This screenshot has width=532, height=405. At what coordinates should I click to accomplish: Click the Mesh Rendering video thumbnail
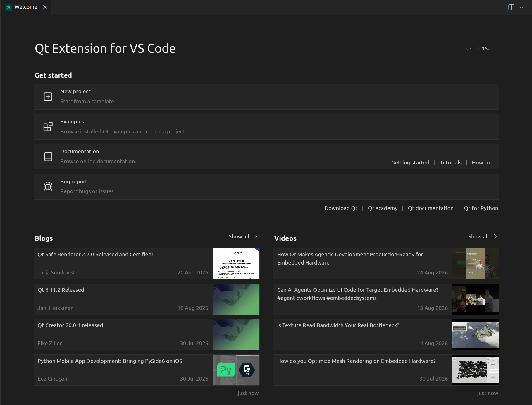[x=476, y=370]
